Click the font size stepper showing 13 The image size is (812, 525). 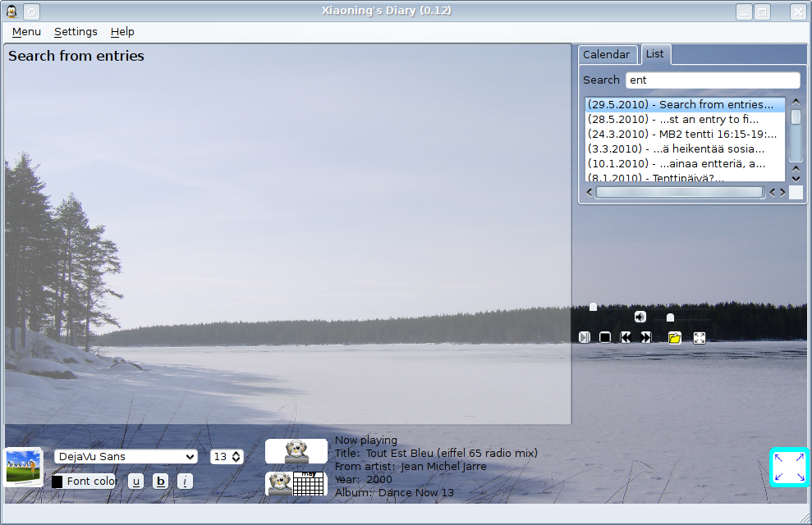point(227,457)
